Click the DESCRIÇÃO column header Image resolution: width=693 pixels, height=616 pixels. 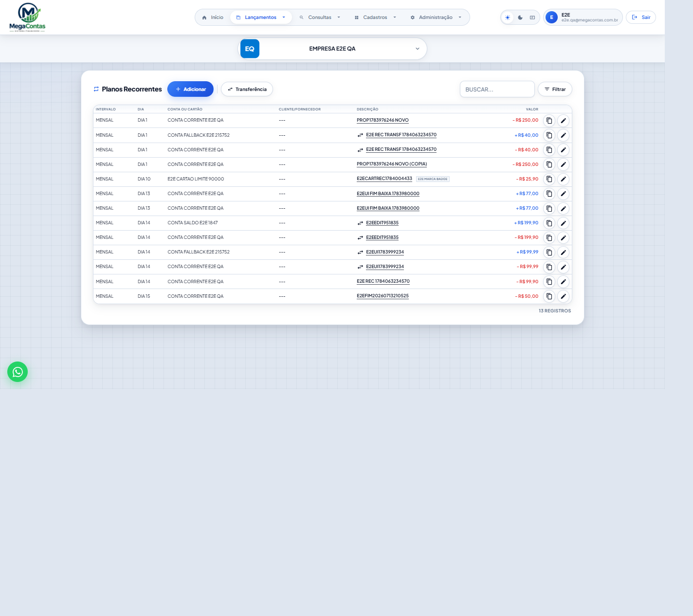367,109
